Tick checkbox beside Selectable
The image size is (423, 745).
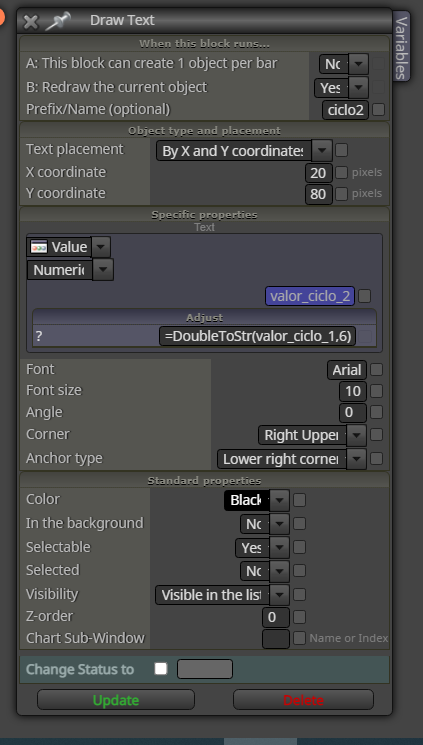[299, 547]
